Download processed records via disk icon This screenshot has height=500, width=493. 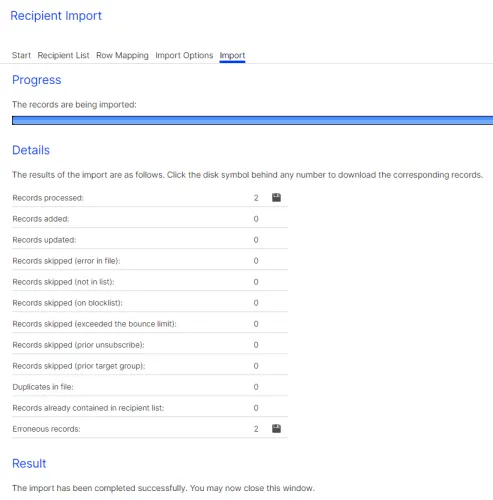tap(276, 198)
